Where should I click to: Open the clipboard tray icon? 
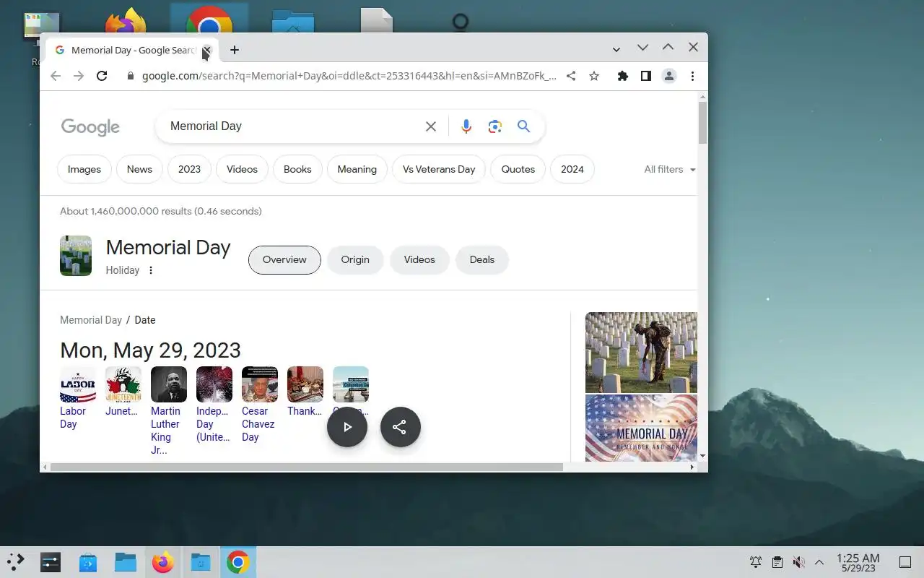777,562
